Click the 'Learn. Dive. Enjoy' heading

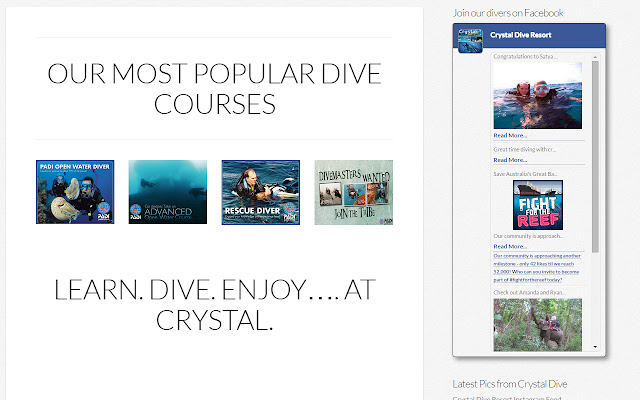coord(214,305)
